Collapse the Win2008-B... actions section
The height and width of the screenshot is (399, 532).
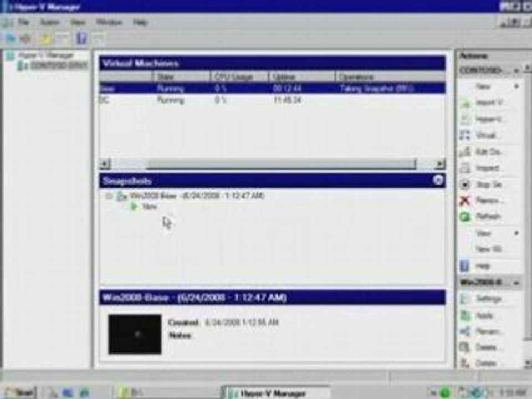516,283
